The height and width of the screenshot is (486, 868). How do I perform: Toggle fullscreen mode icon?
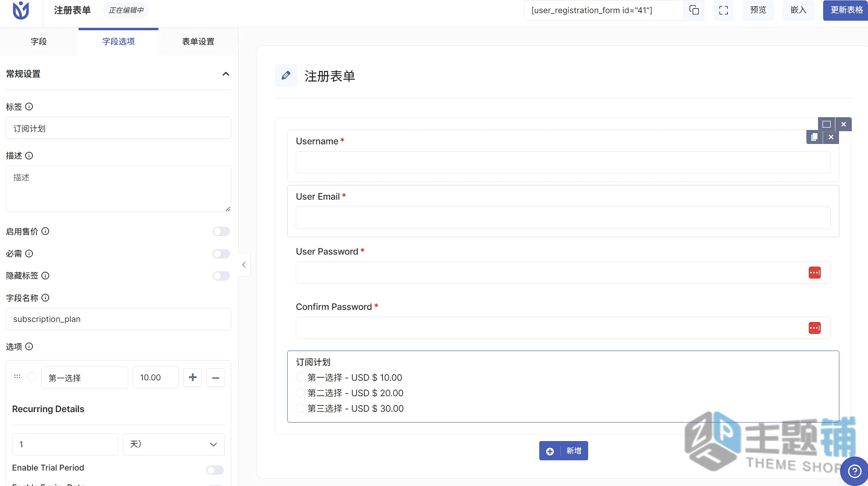click(x=724, y=10)
